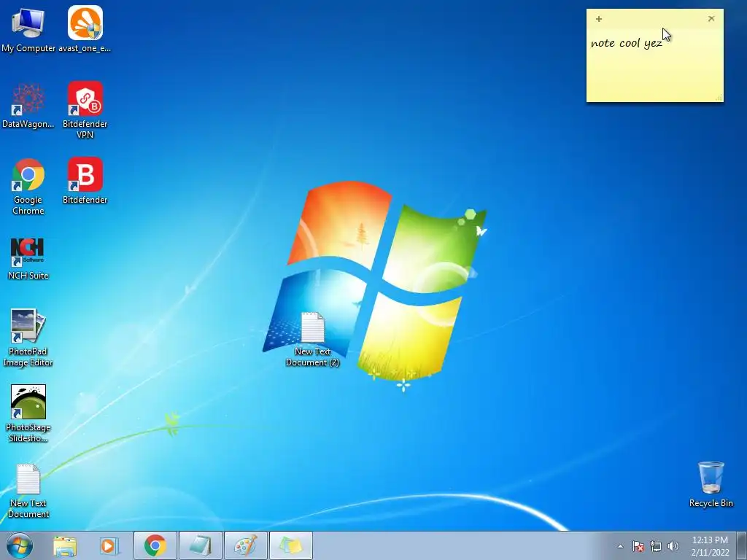
Task: Show hidden system tray icons
Action: [x=620, y=546]
